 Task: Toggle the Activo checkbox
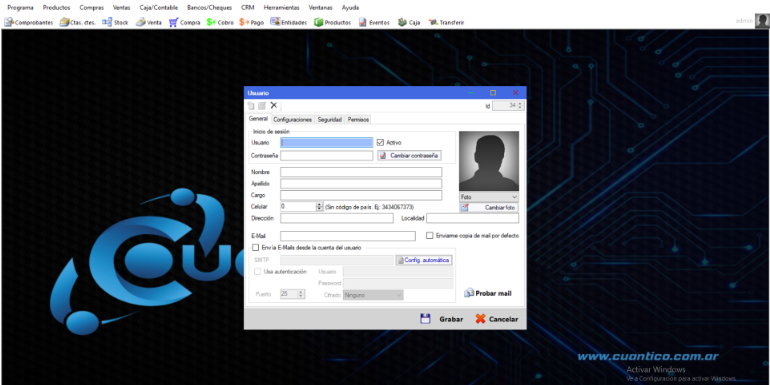pyautogui.click(x=380, y=142)
